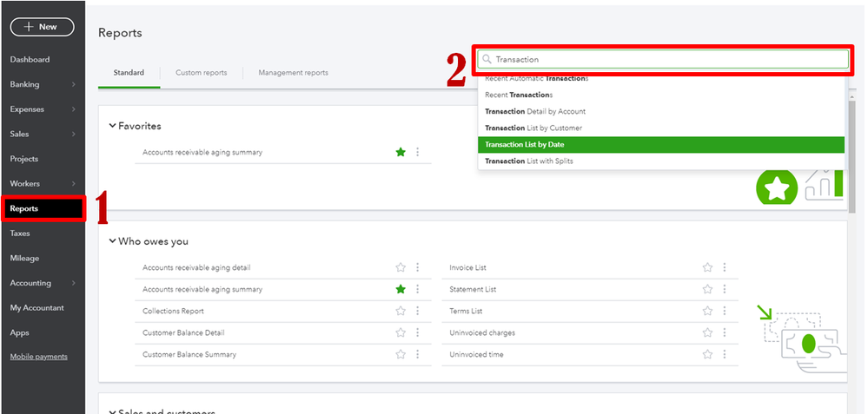Open Dashboard in the sidebar
This screenshot has width=868, height=414.
(x=30, y=60)
